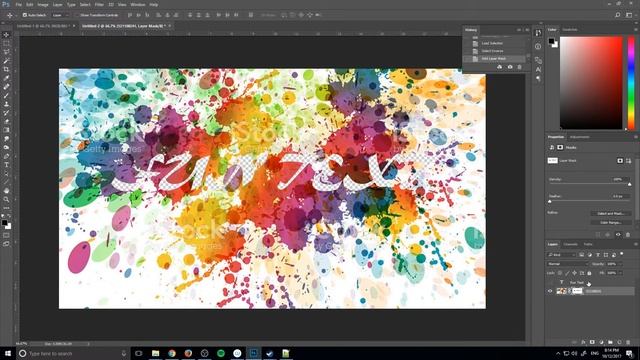Switch to the first Untitled document tab
Viewport: 640px width, 360px height.
[43, 26]
